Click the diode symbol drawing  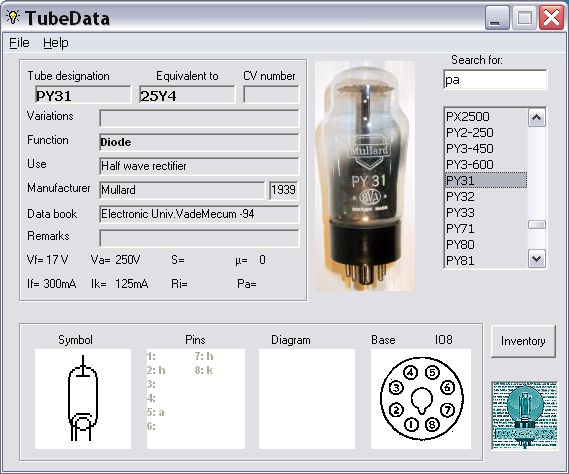tap(83, 399)
